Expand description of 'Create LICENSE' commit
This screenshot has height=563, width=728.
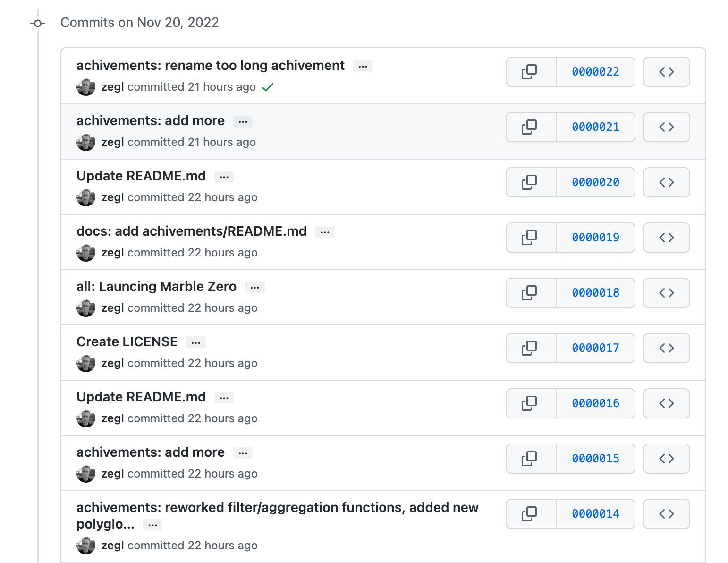pos(195,342)
